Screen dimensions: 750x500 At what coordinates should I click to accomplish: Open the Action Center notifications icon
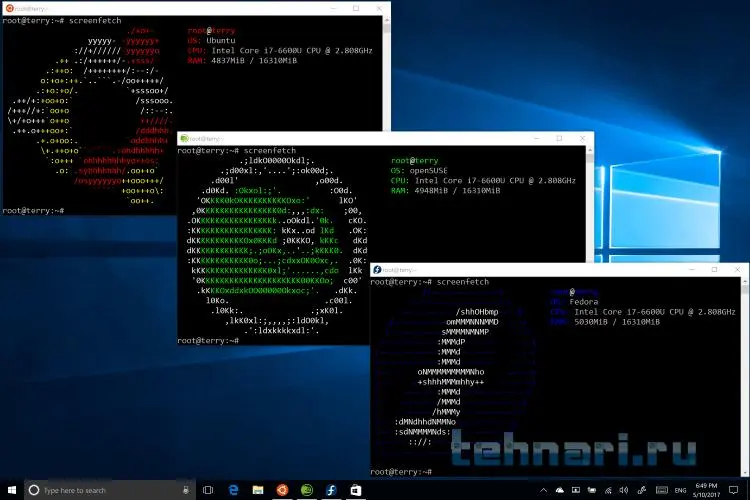point(733,490)
